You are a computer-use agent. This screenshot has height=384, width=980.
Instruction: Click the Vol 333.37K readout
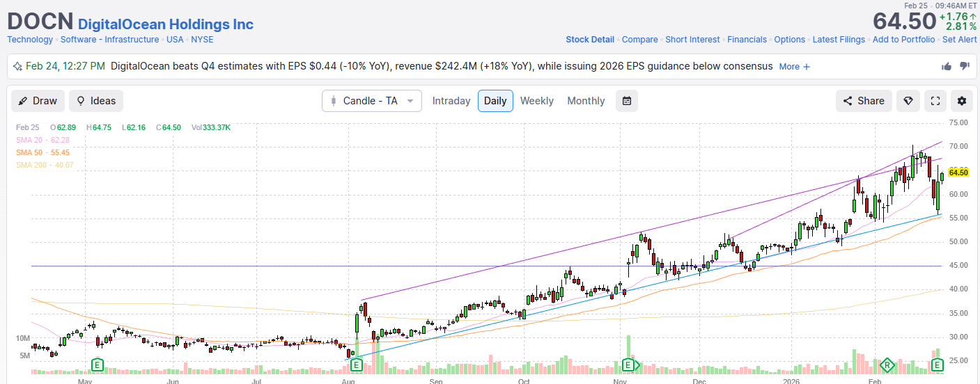pos(211,127)
